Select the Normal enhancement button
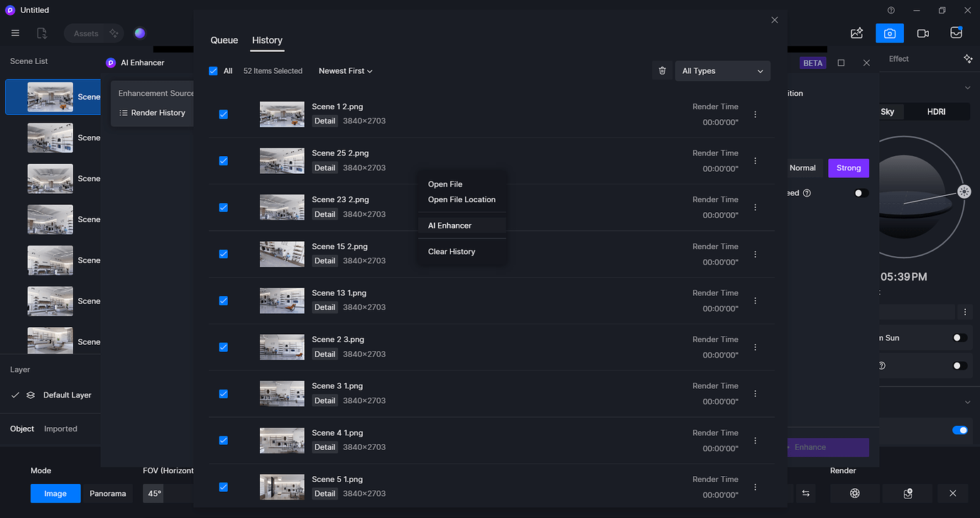Image resolution: width=980 pixels, height=518 pixels. pos(802,168)
